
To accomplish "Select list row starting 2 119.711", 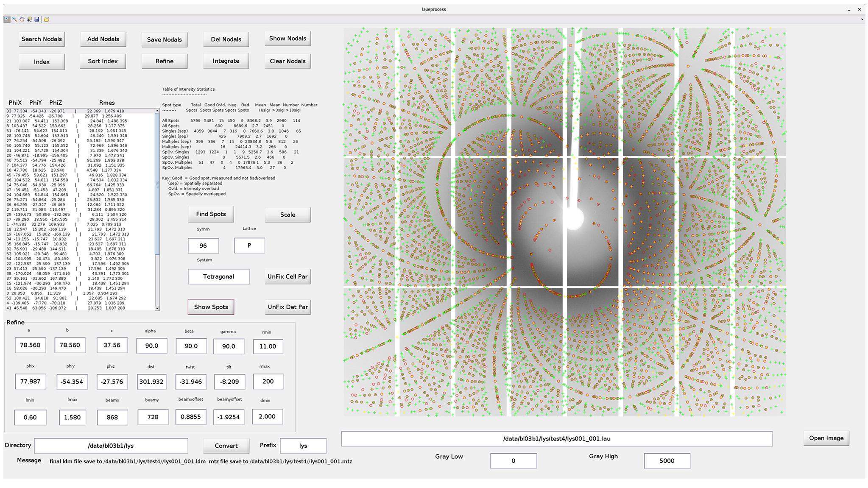I will [81, 209].
